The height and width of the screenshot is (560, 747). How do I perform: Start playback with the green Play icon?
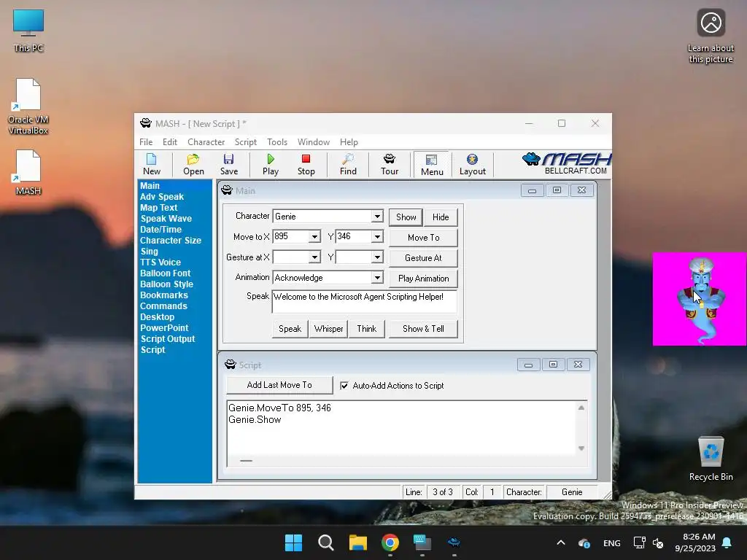[271, 164]
